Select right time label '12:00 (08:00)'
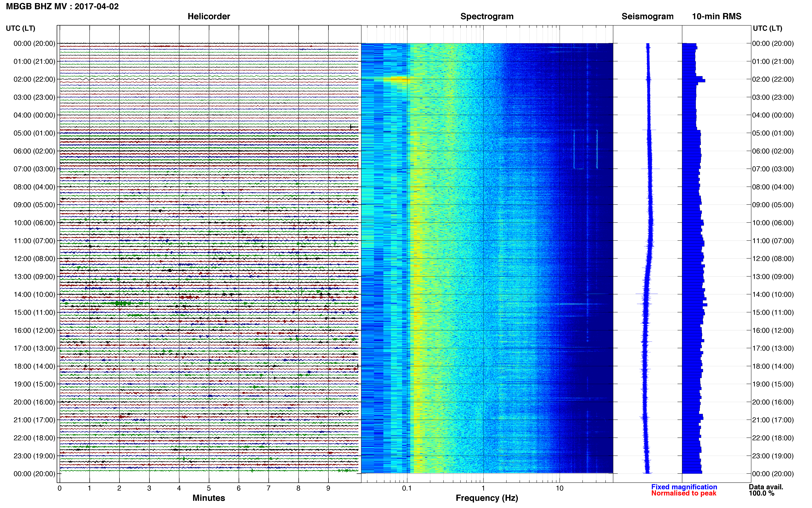812x508 pixels. pos(773,259)
